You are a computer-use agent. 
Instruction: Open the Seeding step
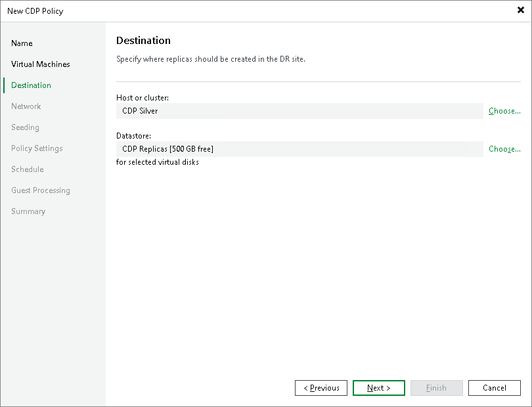pyautogui.click(x=25, y=127)
